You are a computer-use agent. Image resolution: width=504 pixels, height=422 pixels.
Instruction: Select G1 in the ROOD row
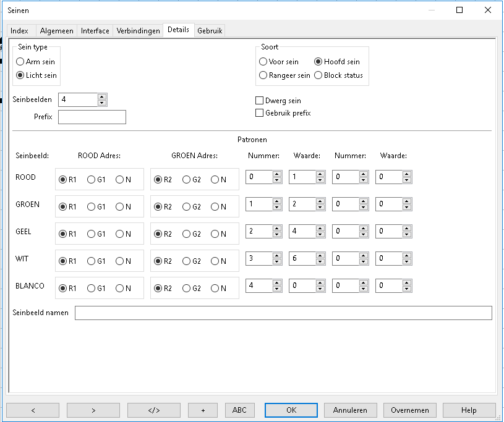coord(92,180)
